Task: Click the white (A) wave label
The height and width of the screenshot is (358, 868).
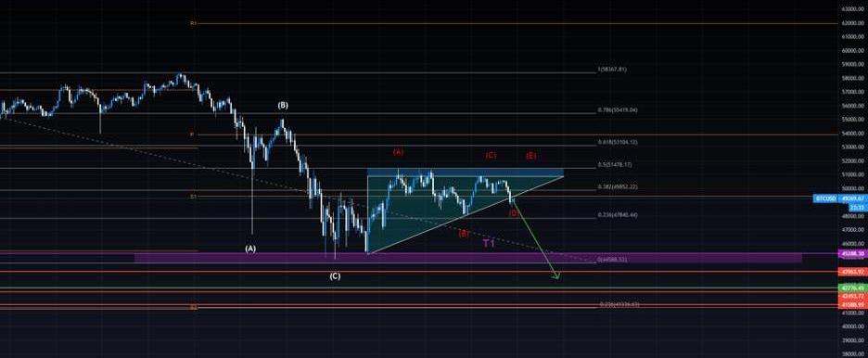Action: [250, 249]
